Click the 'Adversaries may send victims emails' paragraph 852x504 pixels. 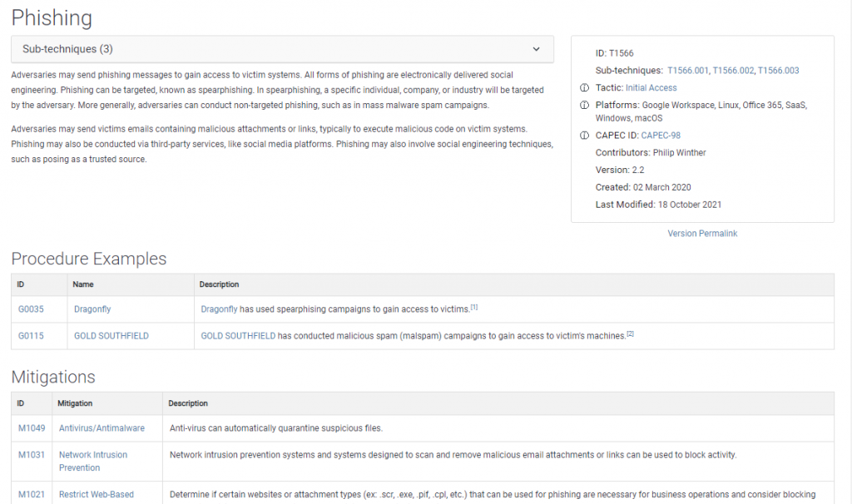[282, 144]
